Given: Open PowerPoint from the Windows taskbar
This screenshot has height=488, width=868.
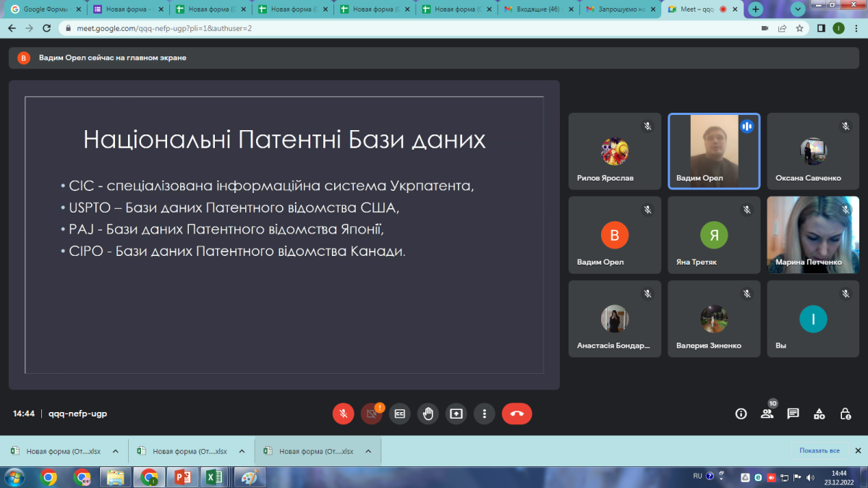Looking at the screenshot, I should click(182, 477).
